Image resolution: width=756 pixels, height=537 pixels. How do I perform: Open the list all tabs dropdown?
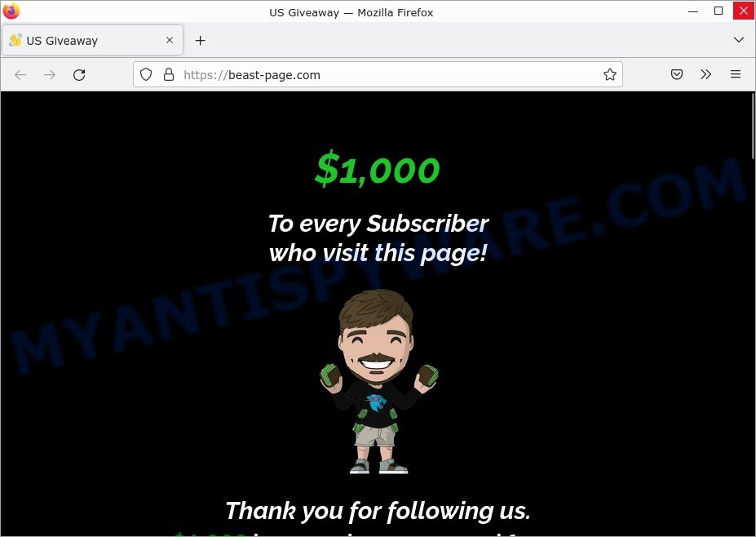(x=739, y=39)
